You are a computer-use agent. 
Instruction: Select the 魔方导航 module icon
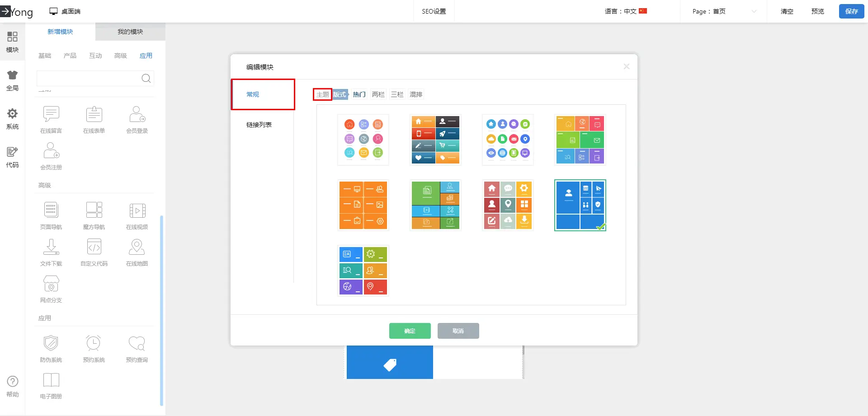(x=94, y=210)
